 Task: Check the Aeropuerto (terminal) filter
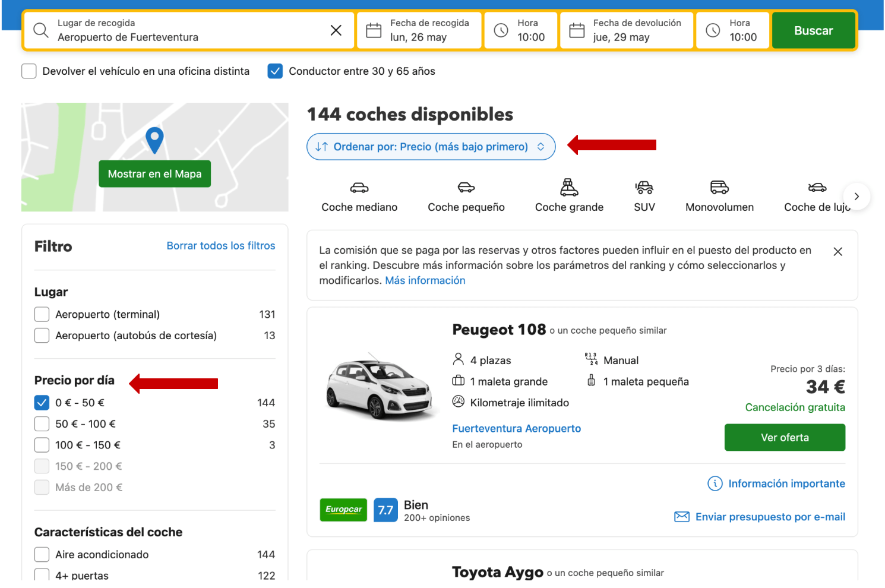[42, 314]
